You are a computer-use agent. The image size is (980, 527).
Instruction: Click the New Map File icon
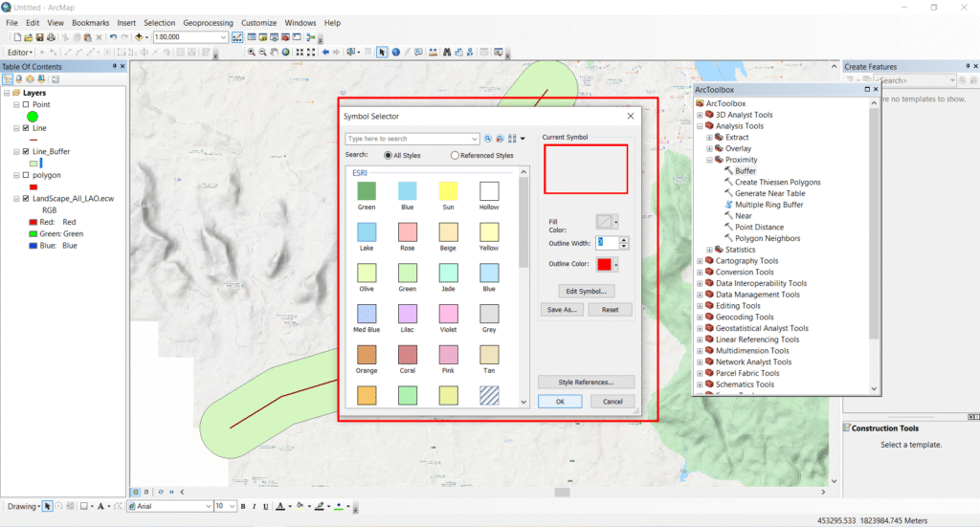(x=17, y=37)
